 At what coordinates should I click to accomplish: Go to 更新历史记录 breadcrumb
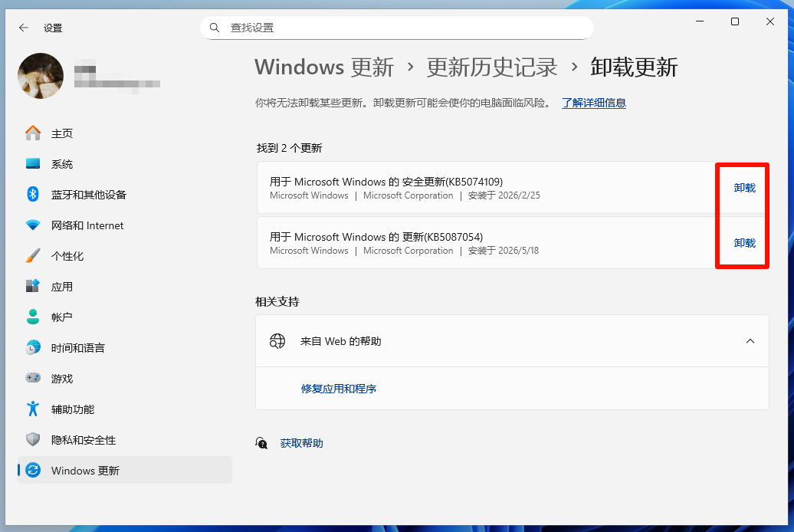tap(492, 67)
